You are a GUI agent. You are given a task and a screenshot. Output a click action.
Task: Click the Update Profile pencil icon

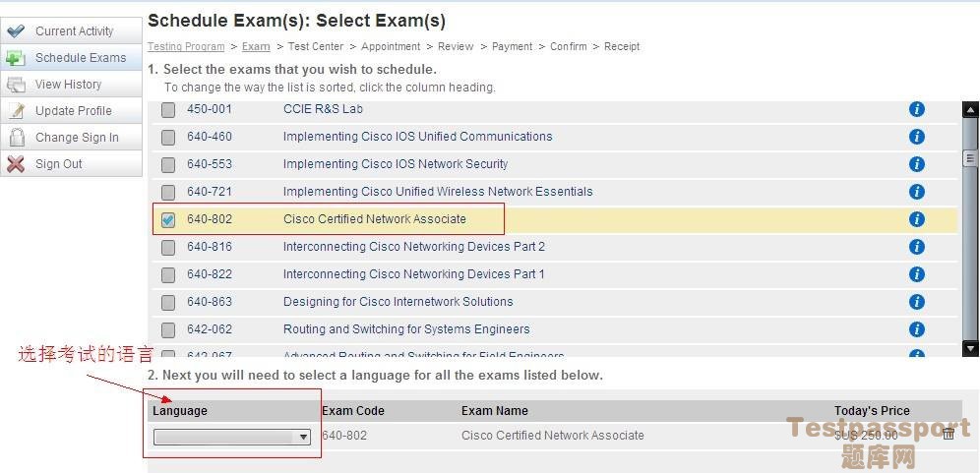point(17,110)
